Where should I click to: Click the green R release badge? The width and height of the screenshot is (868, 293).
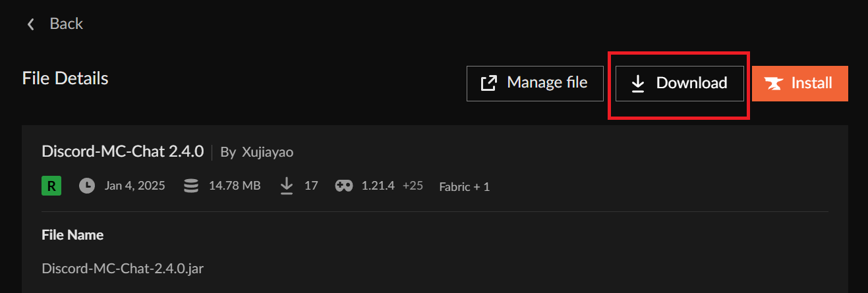(x=51, y=186)
